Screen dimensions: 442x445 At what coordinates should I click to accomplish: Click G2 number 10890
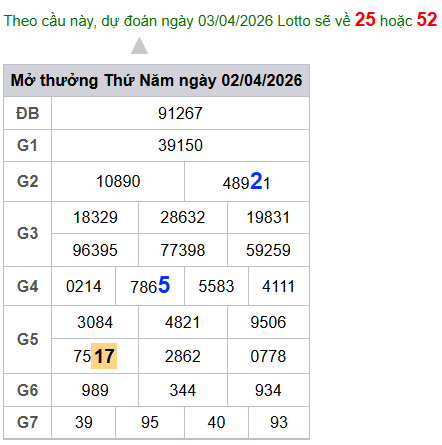pyautogui.click(x=118, y=182)
